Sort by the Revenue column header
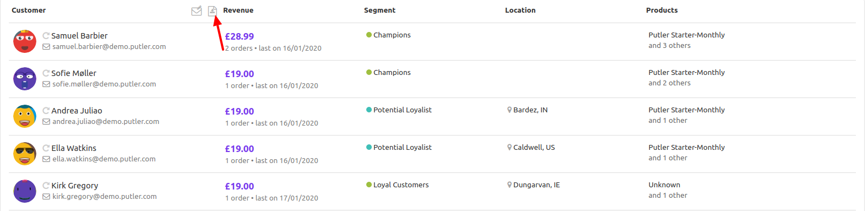The image size is (868, 211). pos(238,10)
